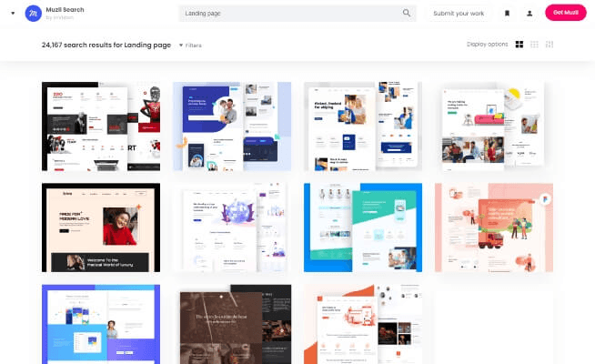Open the purple disco ball landing thumbnail

[232, 227]
